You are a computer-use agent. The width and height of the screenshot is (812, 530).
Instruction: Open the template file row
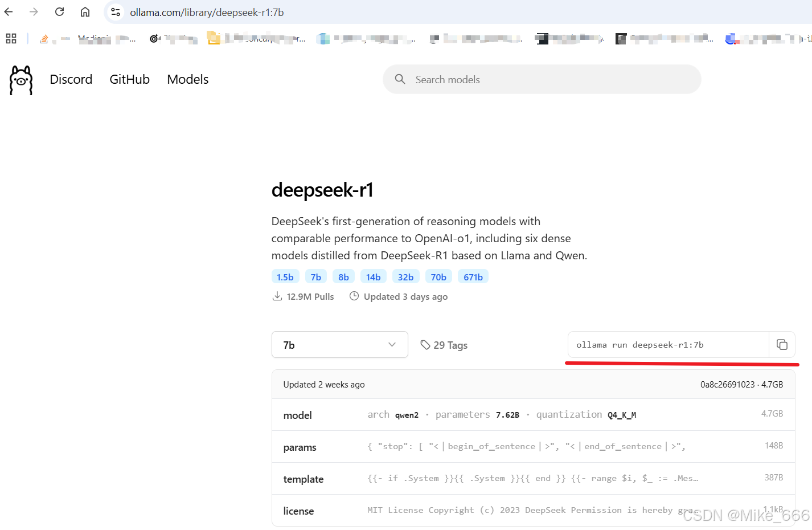[534, 479]
